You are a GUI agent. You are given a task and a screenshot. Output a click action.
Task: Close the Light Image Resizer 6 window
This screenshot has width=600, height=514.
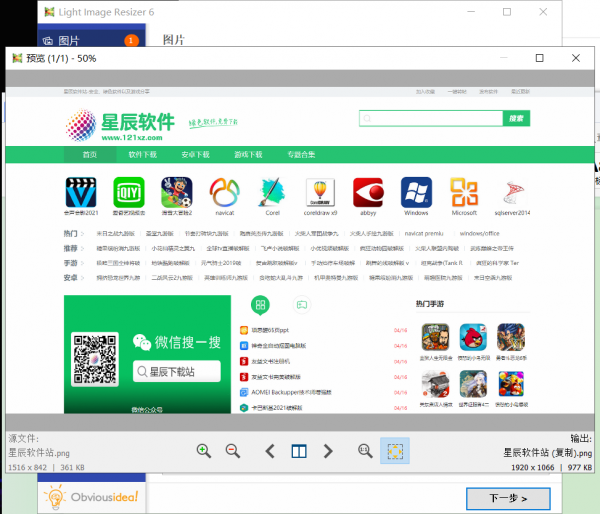pyautogui.click(x=543, y=12)
